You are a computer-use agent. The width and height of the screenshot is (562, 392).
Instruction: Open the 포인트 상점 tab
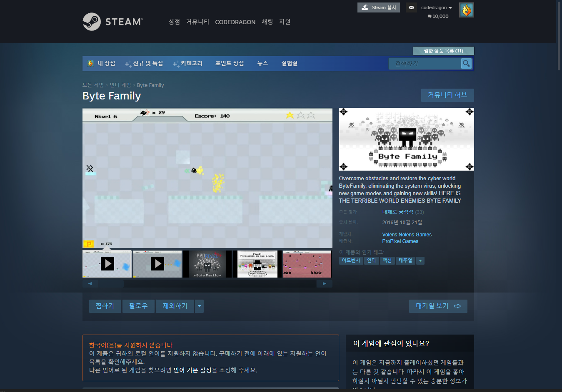pyautogui.click(x=229, y=63)
